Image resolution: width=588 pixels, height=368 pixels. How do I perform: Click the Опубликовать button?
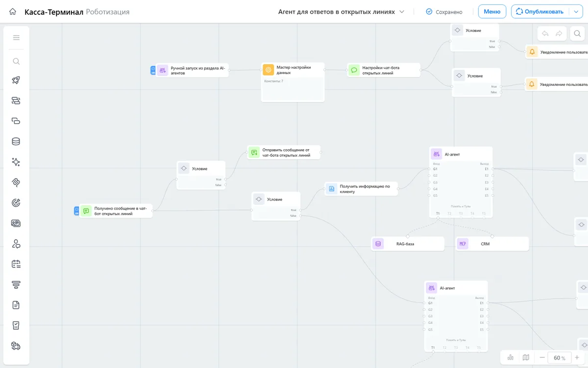point(540,12)
